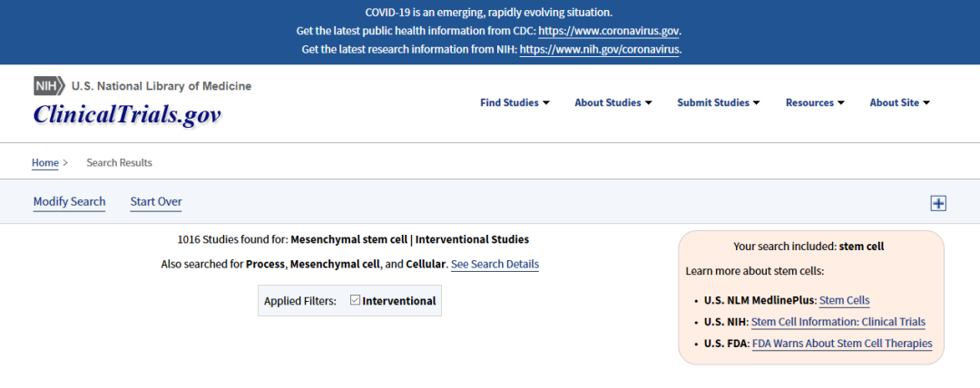Click U.S. National Library of Medicine text
Image resolution: width=980 pixels, height=388 pixels.
pyautogui.click(x=162, y=86)
